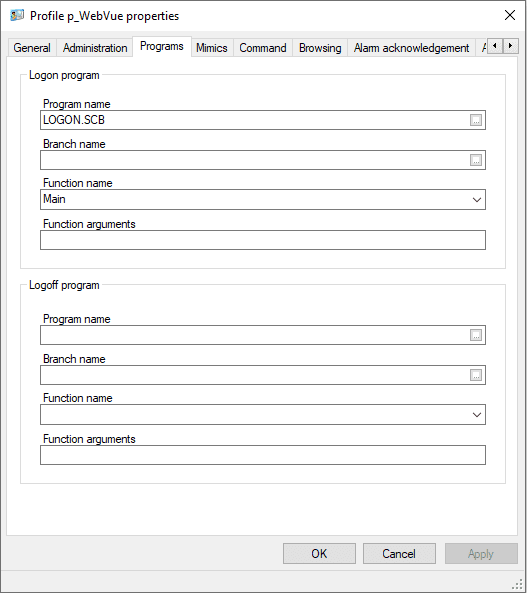Browse for Logon program name file

(x=476, y=120)
